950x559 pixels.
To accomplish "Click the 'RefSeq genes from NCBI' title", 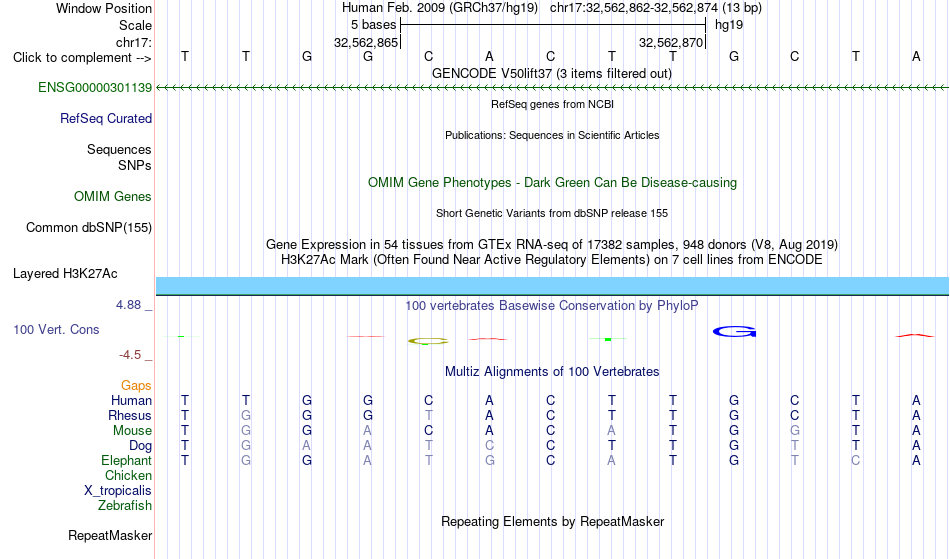I will (553, 105).
